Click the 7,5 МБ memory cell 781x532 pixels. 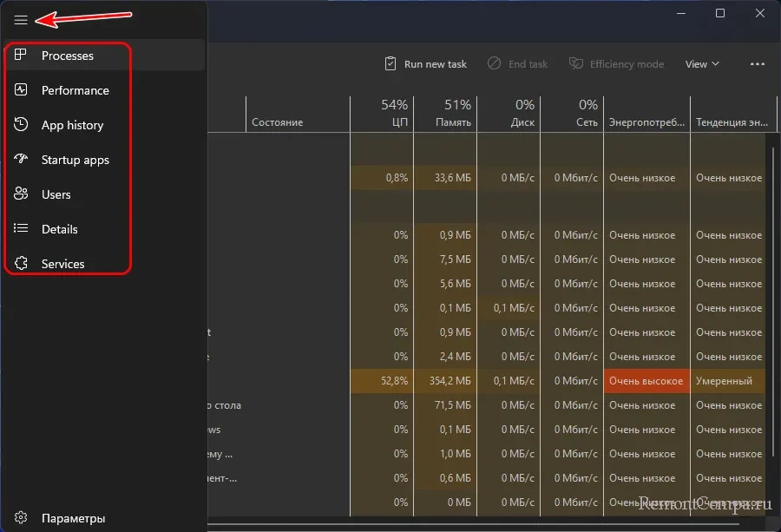(x=445, y=259)
